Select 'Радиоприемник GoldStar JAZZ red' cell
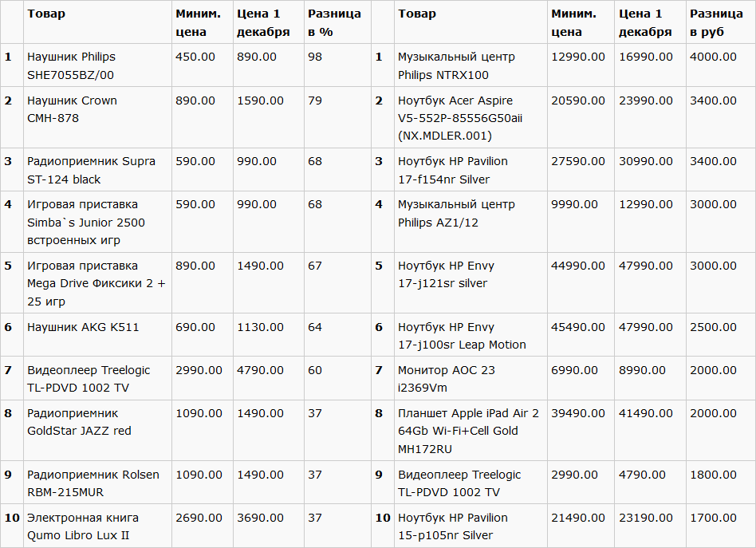Image resolution: width=756 pixels, height=548 pixels. click(x=97, y=430)
